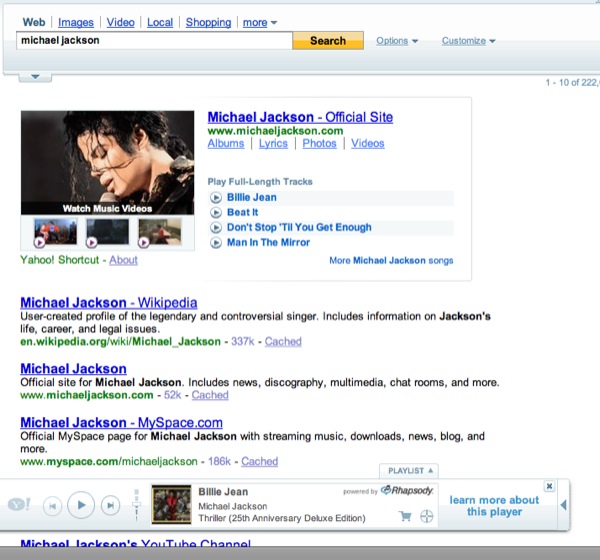Skip to next track in player

110,506
